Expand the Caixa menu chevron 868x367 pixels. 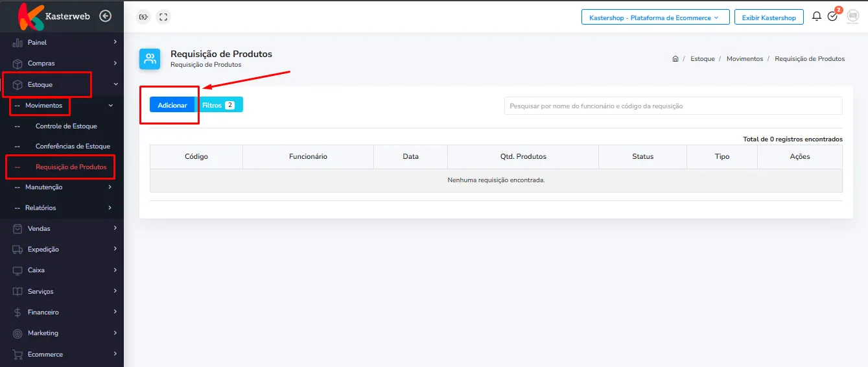point(115,270)
